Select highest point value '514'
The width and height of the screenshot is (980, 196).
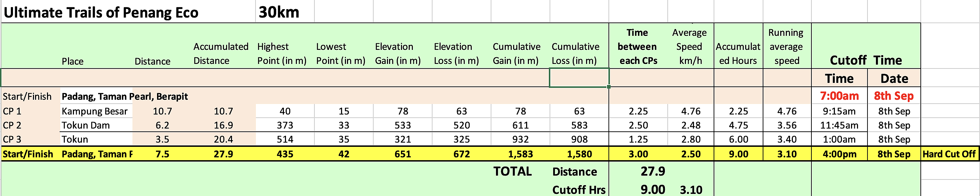click(x=285, y=139)
